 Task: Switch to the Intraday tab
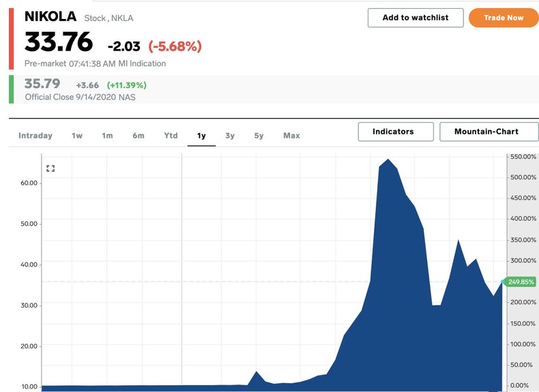pyautogui.click(x=35, y=136)
